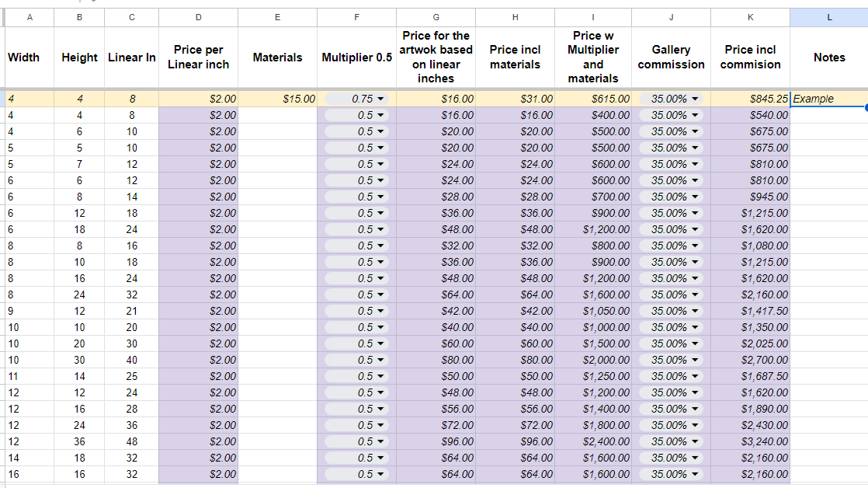This screenshot has height=488, width=868.
Task: Open multiplier dropdown for width 4, height 6 row
Action: click(356, 131)
